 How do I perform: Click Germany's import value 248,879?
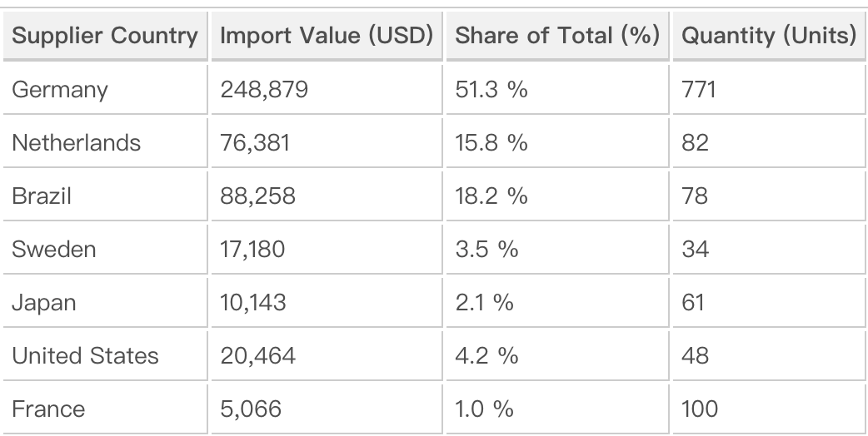coord(264,89)
